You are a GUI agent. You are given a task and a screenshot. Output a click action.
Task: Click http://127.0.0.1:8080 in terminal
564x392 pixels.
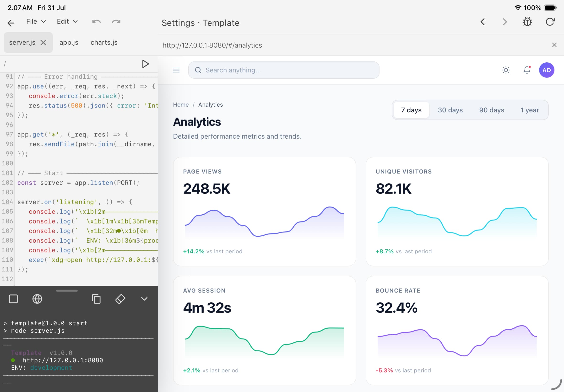tap(63, 360)
